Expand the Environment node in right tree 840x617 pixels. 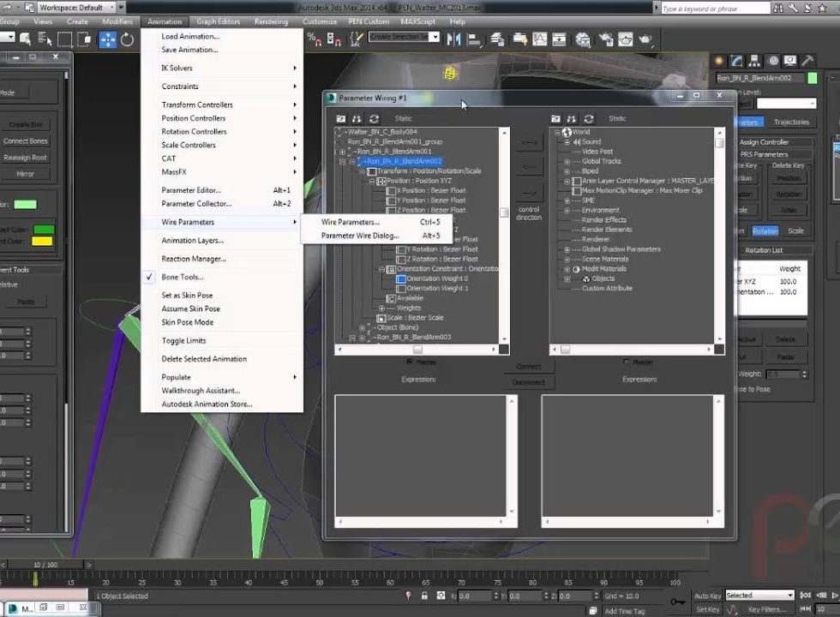[x=567, y=210]
